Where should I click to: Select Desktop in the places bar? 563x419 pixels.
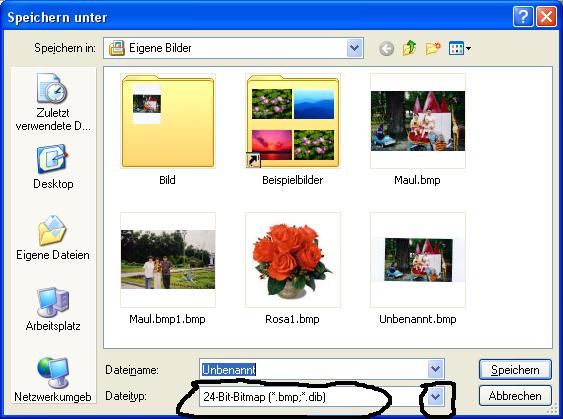click(53, 167)
